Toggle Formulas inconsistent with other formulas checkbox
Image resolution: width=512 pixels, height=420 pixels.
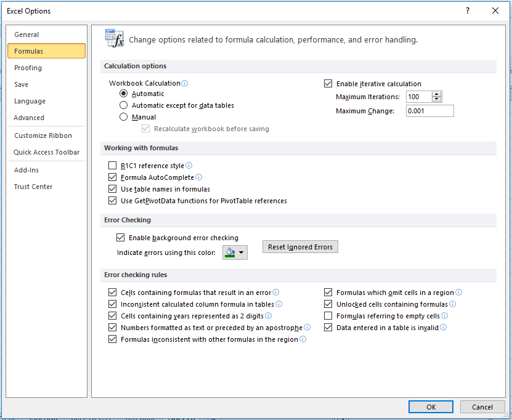coord(112,339)
